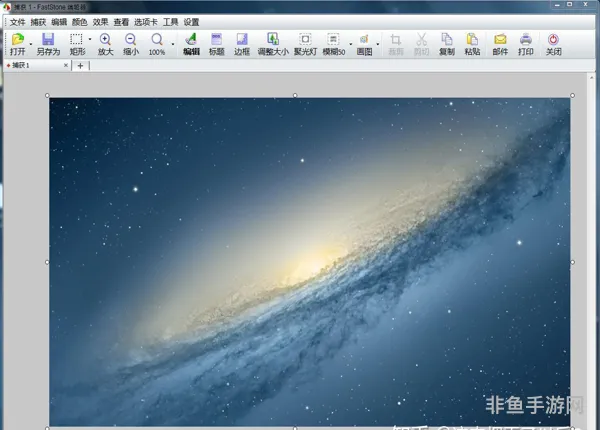The height and width of the screenshot is (430, 600).
Task: Expand the dropdown arrow next to 模糊50
Action: pyautogui.click(x=351, y=44)
